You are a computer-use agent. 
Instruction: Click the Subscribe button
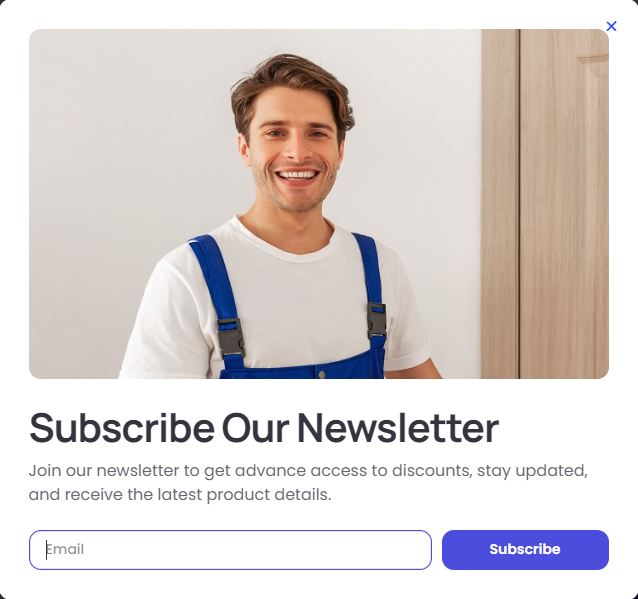[525, 550]
